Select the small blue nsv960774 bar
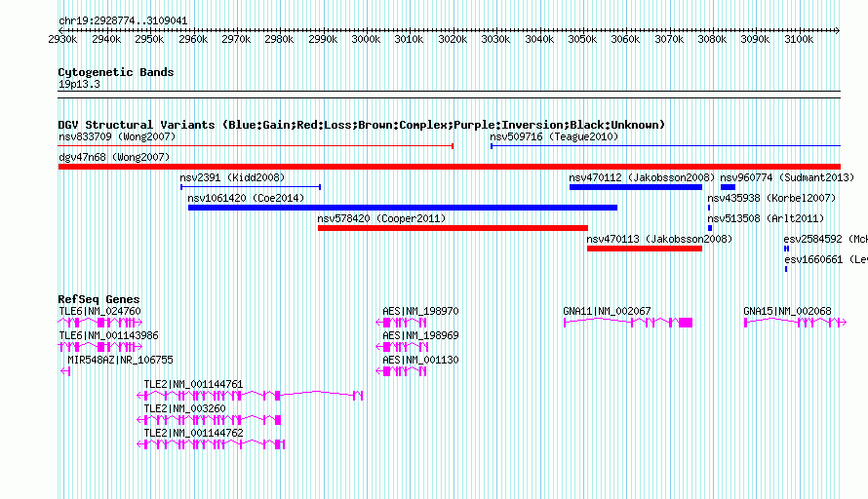868x499 pixels. pyautogui.click(x=728, y=187)
